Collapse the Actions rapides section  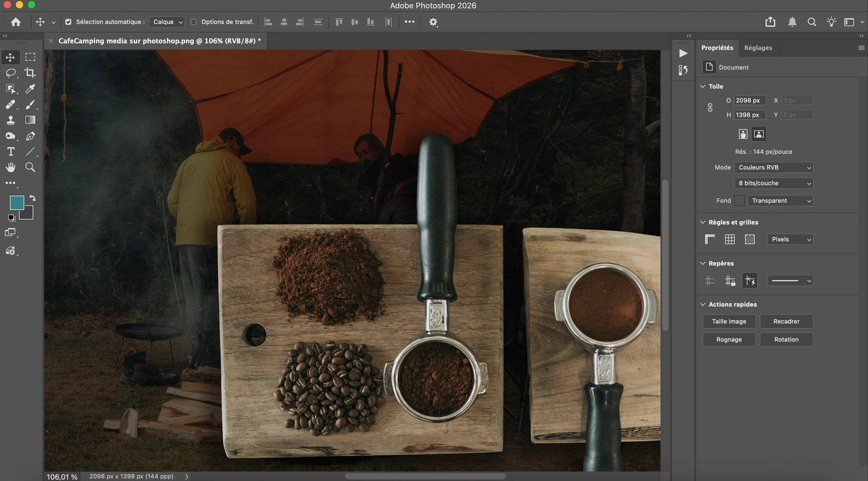coord(703,304)
